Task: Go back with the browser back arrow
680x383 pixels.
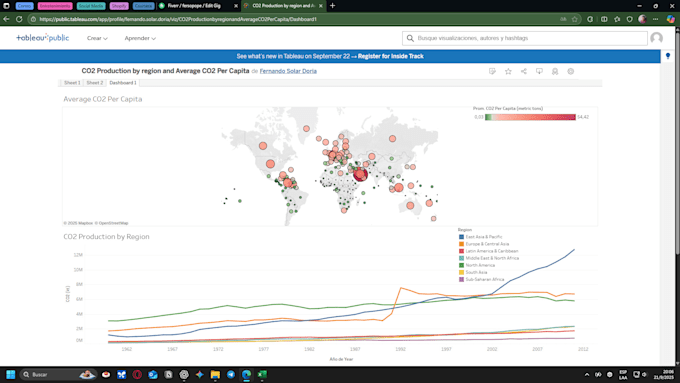Action: tap(6, 19)
